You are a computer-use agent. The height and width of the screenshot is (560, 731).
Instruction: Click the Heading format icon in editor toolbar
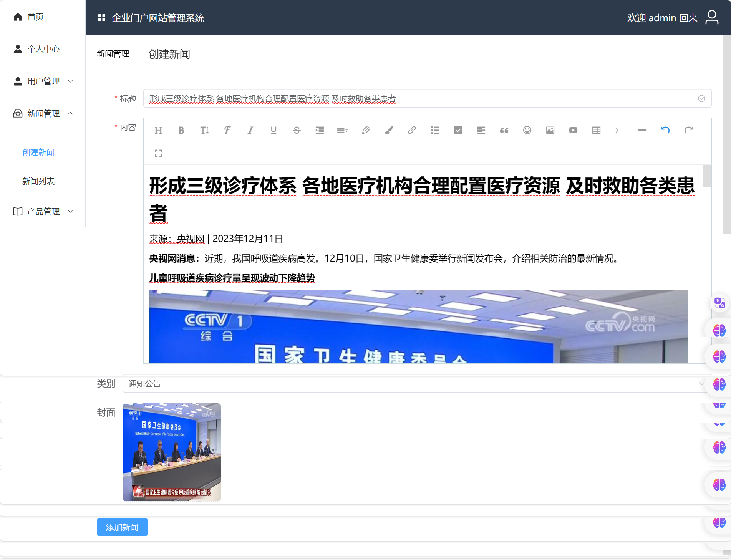(158, 130)
